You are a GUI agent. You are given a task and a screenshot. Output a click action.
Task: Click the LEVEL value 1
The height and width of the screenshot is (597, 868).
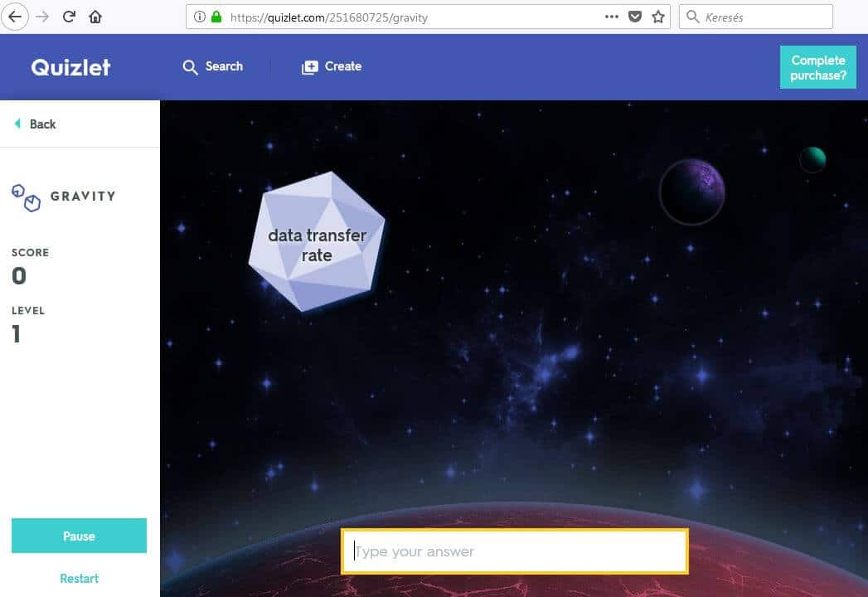click(16, 333)
